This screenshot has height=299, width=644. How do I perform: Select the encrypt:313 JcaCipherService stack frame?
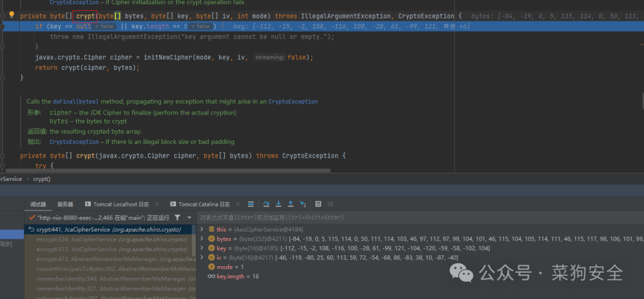pyautogui.click(x=108, y=249)
